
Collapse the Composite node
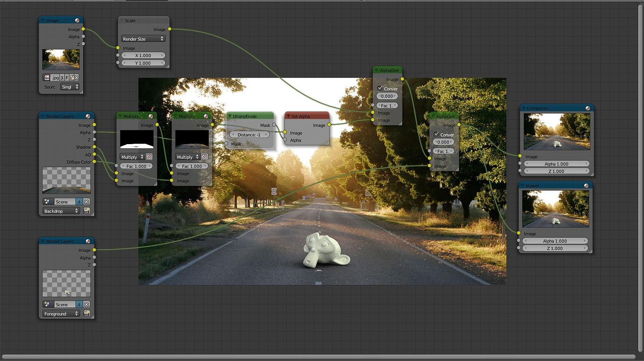pyautogui.click(x=524, y=108)
